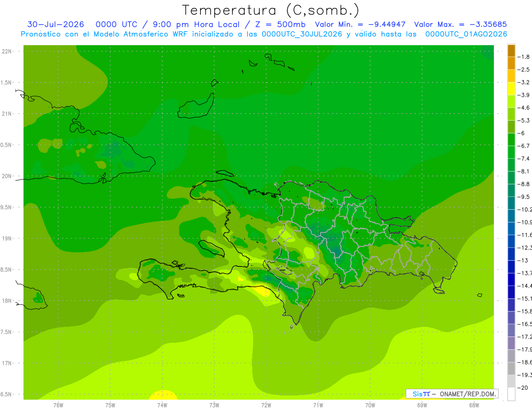Click the "0000 UTC / 9:00 pm Hora Local" text
Viewport: 532px width, 411px height.
168,24
